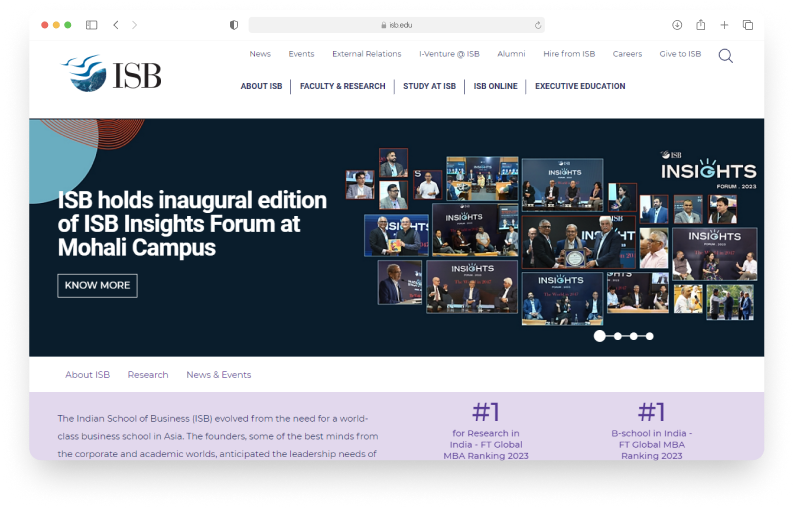Switch to the News & Events tab
The image size is (794, 509).
coord(219,375)
